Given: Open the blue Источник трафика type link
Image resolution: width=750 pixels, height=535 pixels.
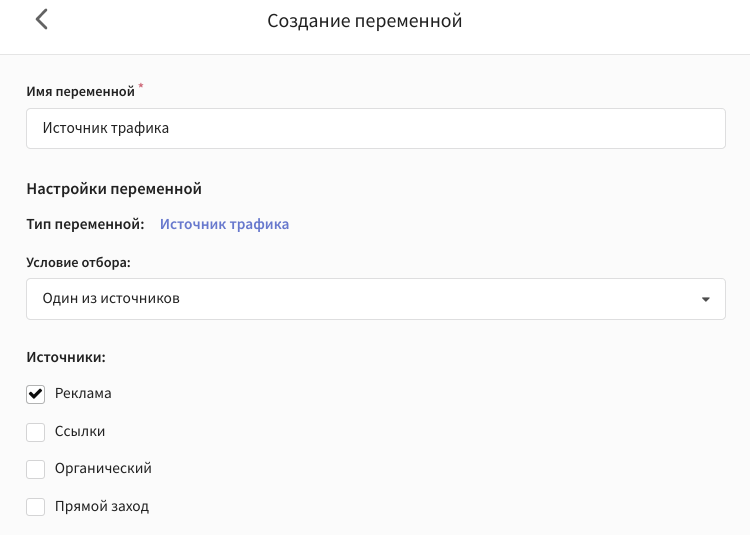Looking at the screenshot, I should click(x=224, y=224).
